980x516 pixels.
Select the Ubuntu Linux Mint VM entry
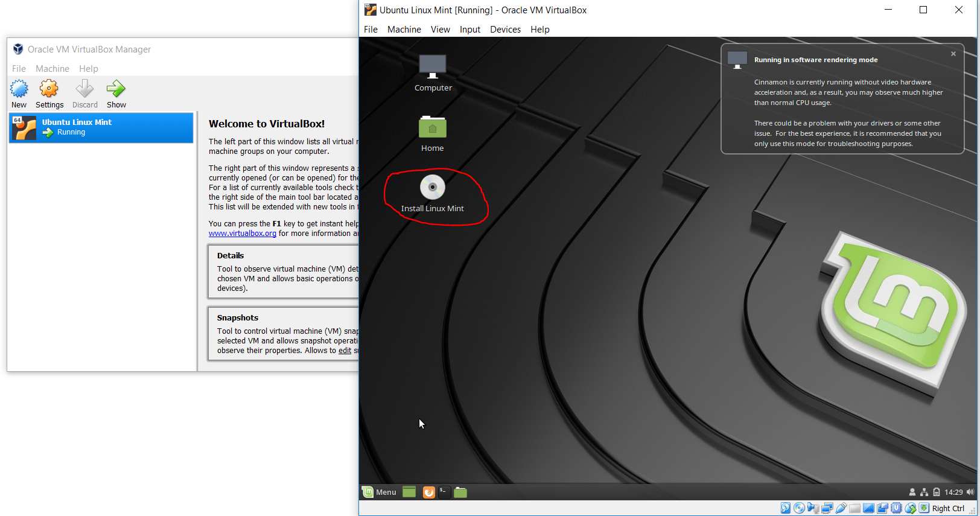click(101, 127)
